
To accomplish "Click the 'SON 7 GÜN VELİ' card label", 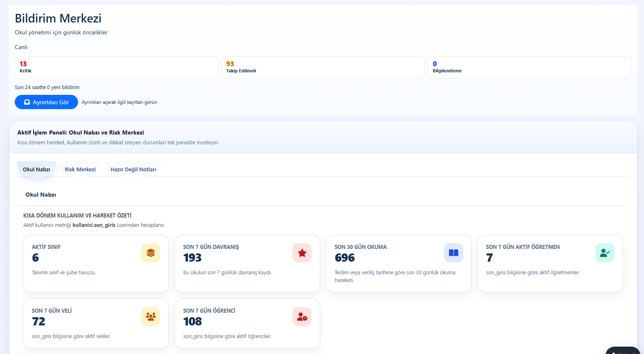I will tap(52, 311).
